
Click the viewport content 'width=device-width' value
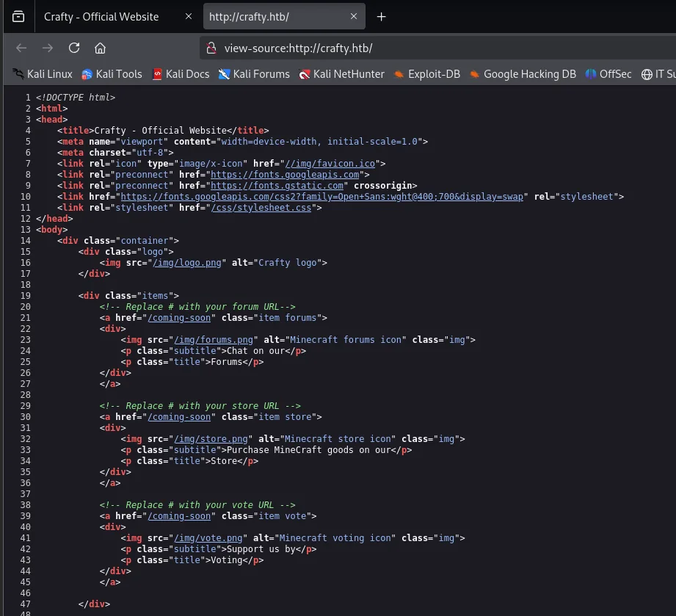[x=269, y=142]
